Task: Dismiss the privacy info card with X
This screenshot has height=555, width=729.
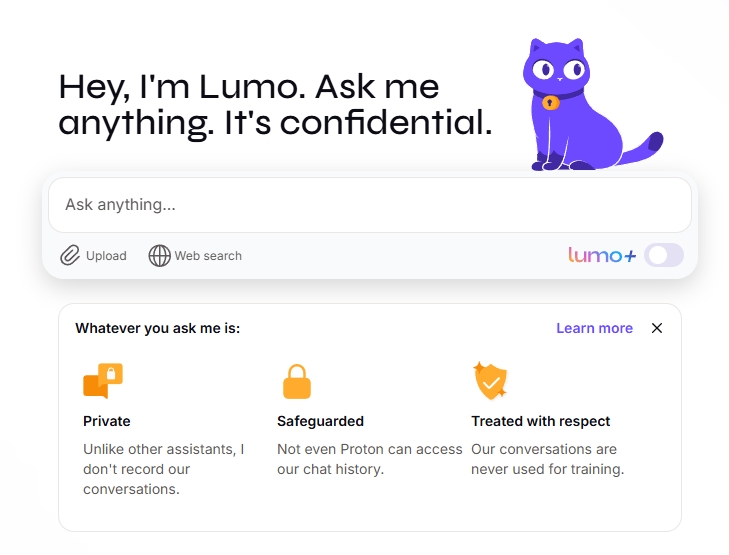Action: 657,328
